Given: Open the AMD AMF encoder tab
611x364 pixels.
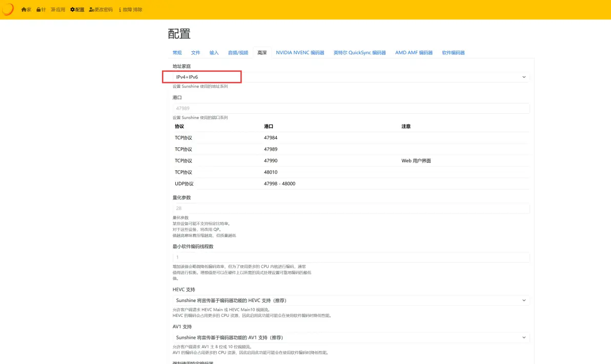Looking at the screenshot, I should pos(414,53).
